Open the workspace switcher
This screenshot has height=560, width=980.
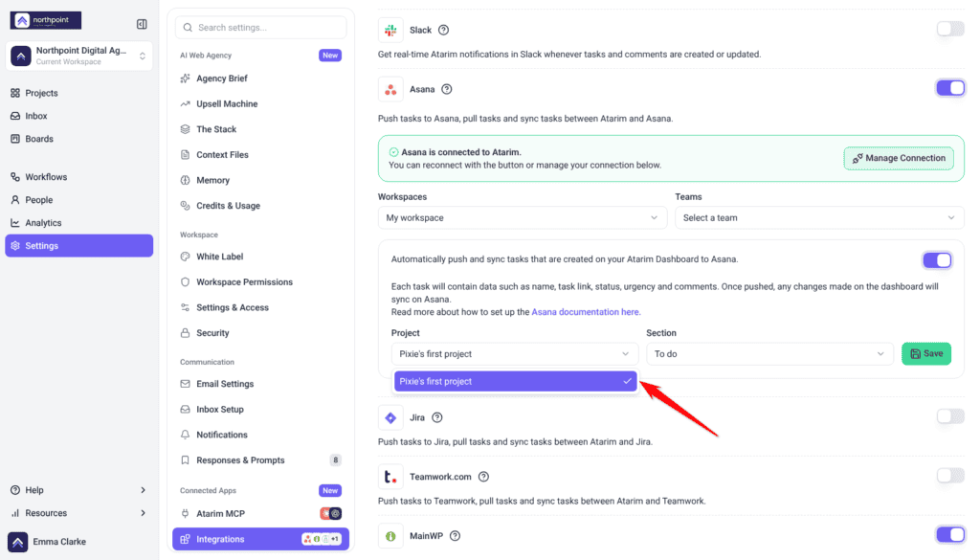[x=78, y=56]
